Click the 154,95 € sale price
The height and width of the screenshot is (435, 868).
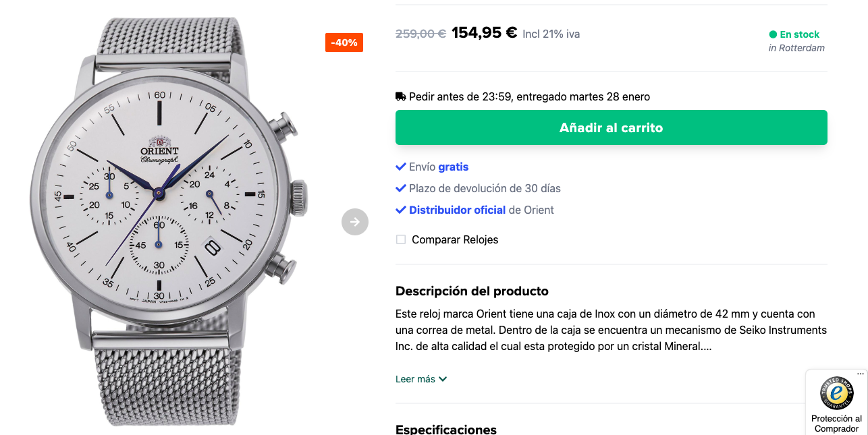click(484, 32)
